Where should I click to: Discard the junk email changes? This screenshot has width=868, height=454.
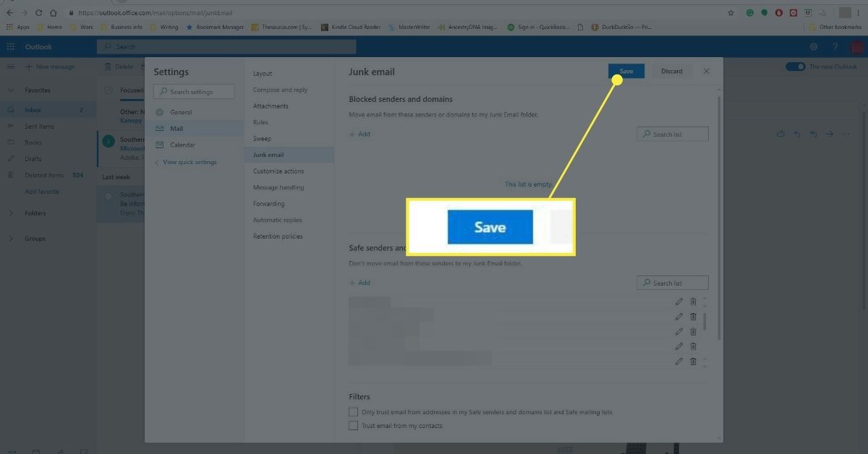pos(671,71)
